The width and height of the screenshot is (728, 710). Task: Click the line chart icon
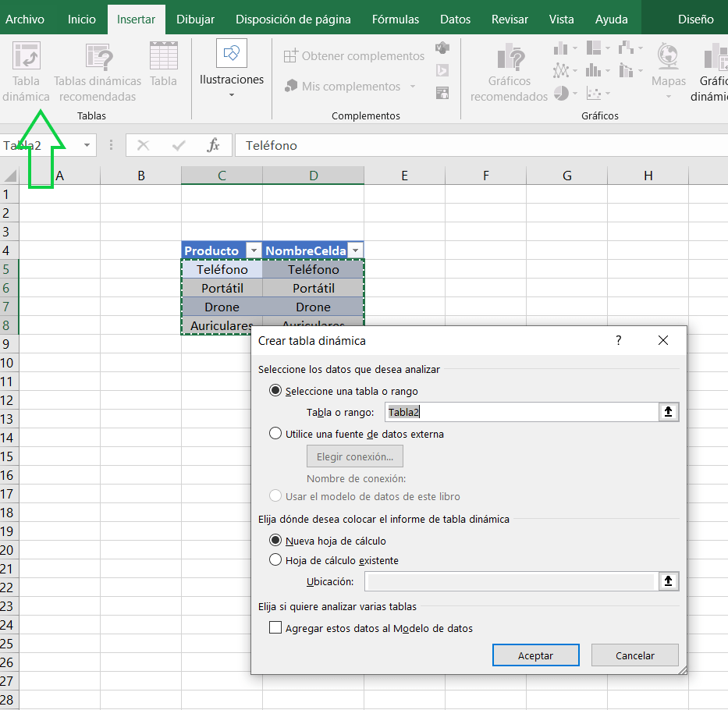click(561, 70)
